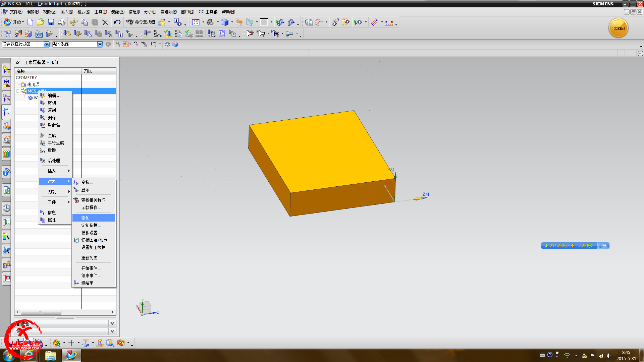This screenshot has width=644, height=362.
Task: Click the Edit Object Display paintbrush icon
Action: pyautogui.click(x=345, y=22)
